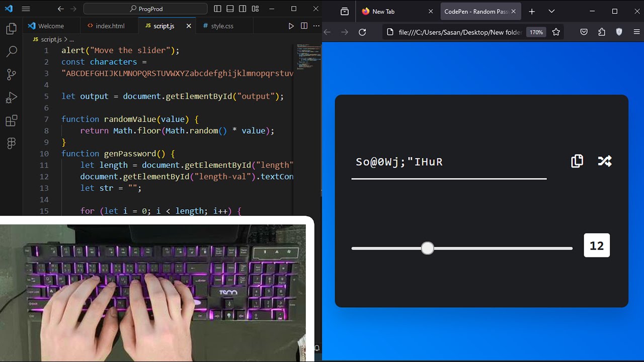
Task: Open the shield extension icon in Firefox toolbar
Action: 619,32
